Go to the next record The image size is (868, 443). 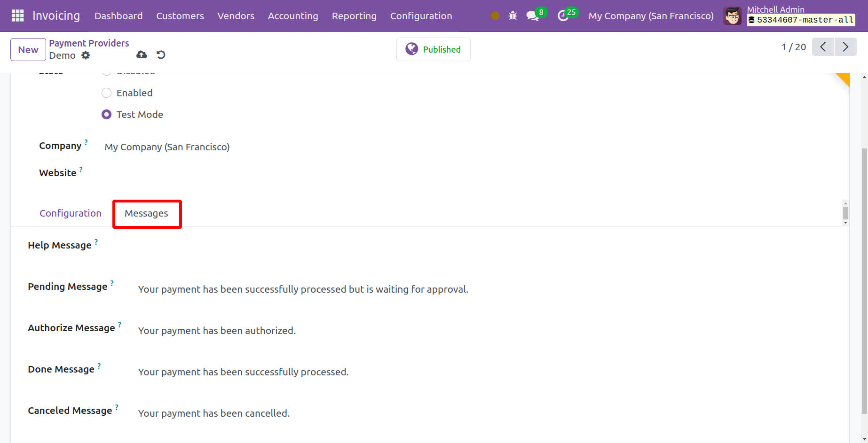845,47
